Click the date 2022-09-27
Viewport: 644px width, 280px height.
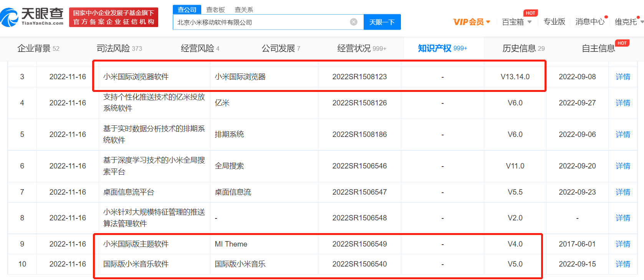tap(577, 103)
